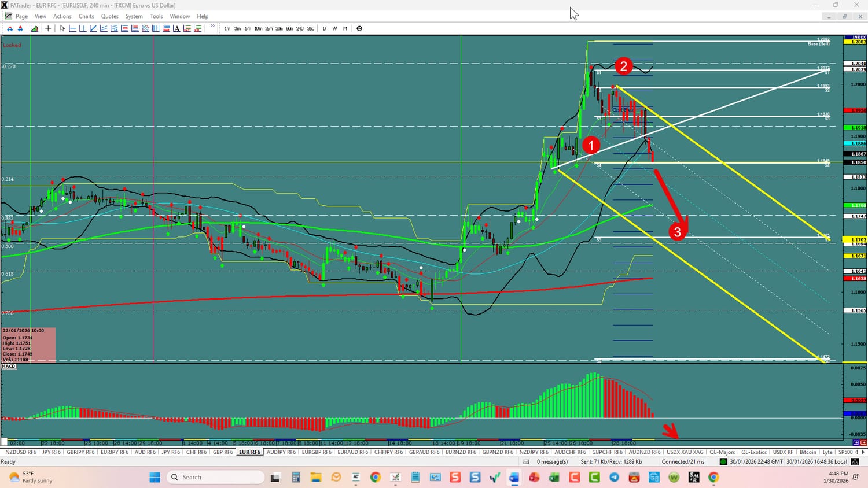The image size is (868, 488).
Task: Switch to the EURAUD RF6 tab
Action: point(353,452)
